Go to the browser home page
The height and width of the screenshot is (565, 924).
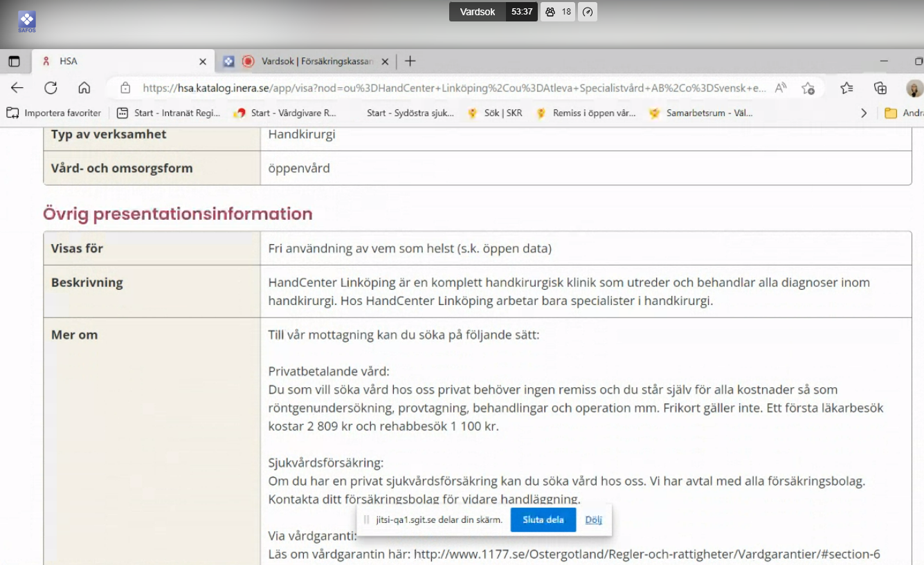84,88
